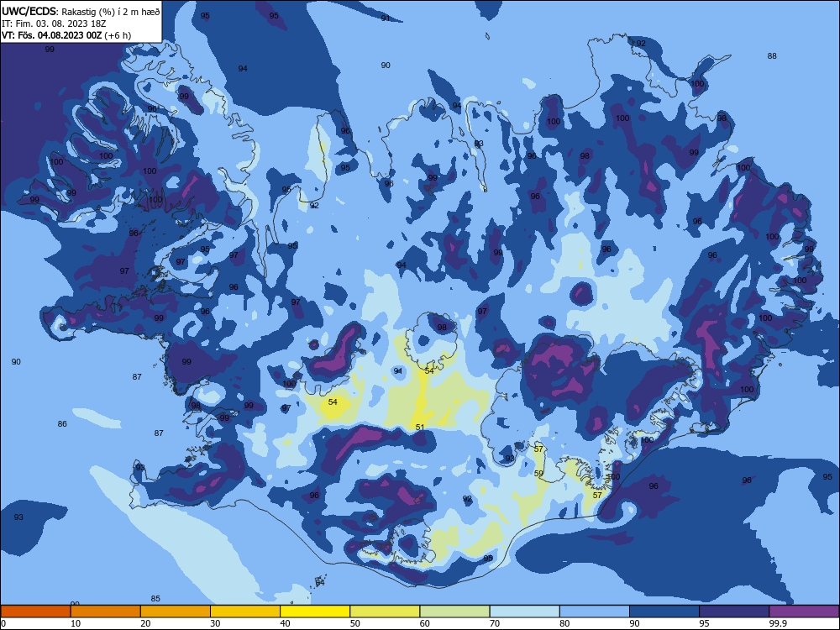Select the 20–30 amber legend swatch
840x630 pixels.
[x=176, y=612]
